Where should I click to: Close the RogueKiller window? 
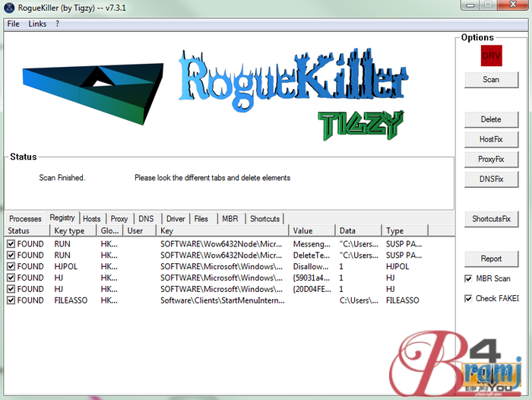tap(513, 5)
